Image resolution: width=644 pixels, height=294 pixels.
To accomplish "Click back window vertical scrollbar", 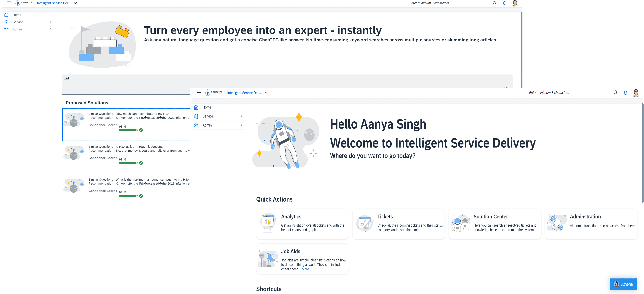I will click(x=521, y=50).
